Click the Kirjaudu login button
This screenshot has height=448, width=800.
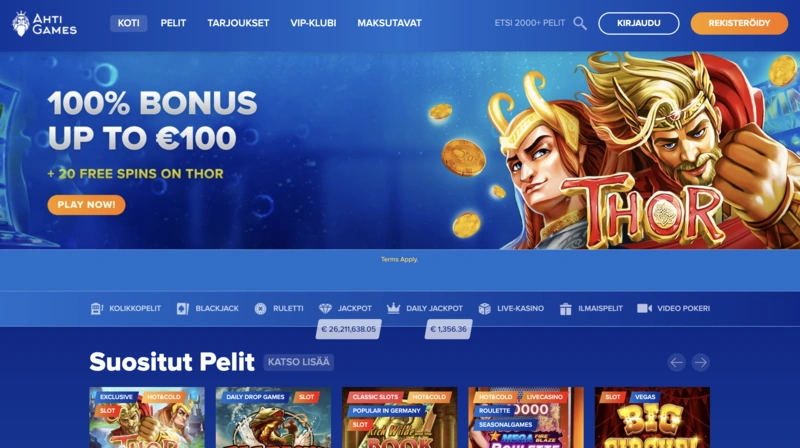pos(639,23)
